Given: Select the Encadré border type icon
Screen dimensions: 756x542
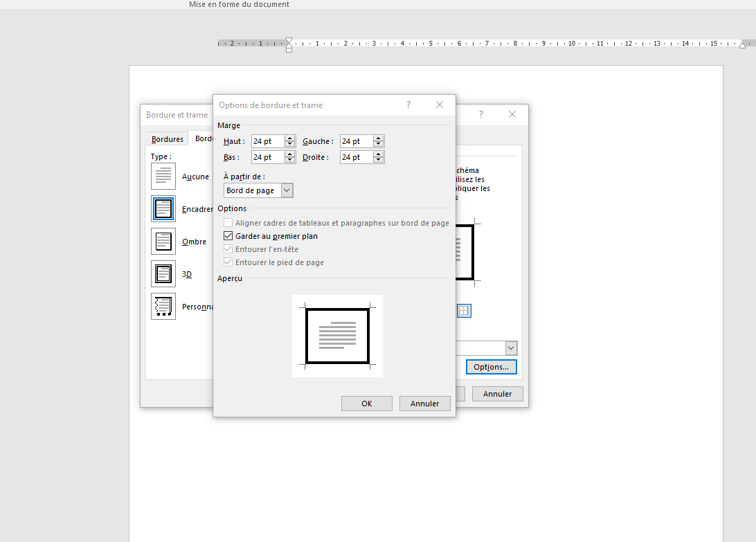Looking at the screenshot, I should coord(163,208).
